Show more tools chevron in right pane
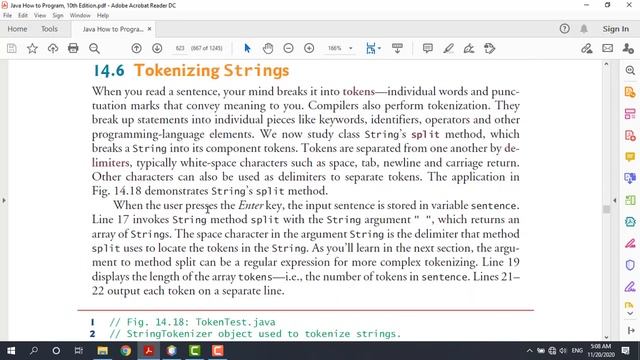 [630, 313]
